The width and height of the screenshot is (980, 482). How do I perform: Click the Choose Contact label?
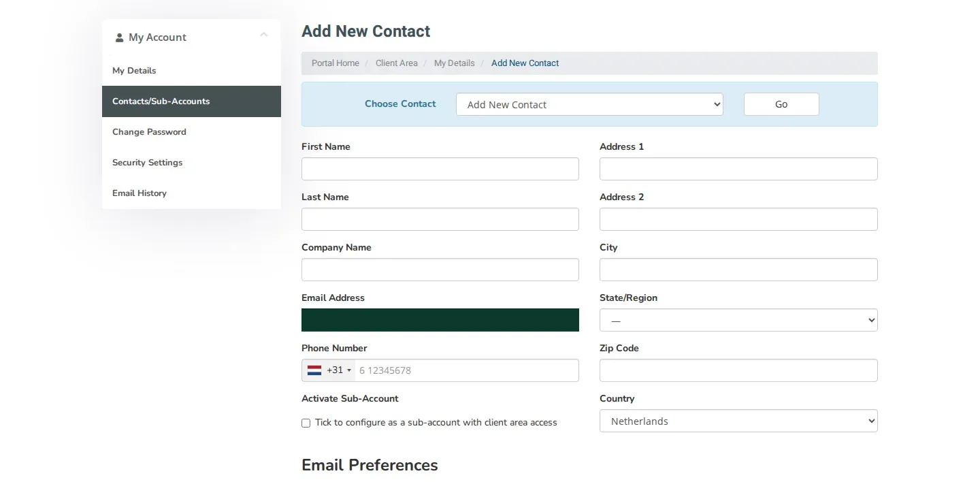(400, 104)
